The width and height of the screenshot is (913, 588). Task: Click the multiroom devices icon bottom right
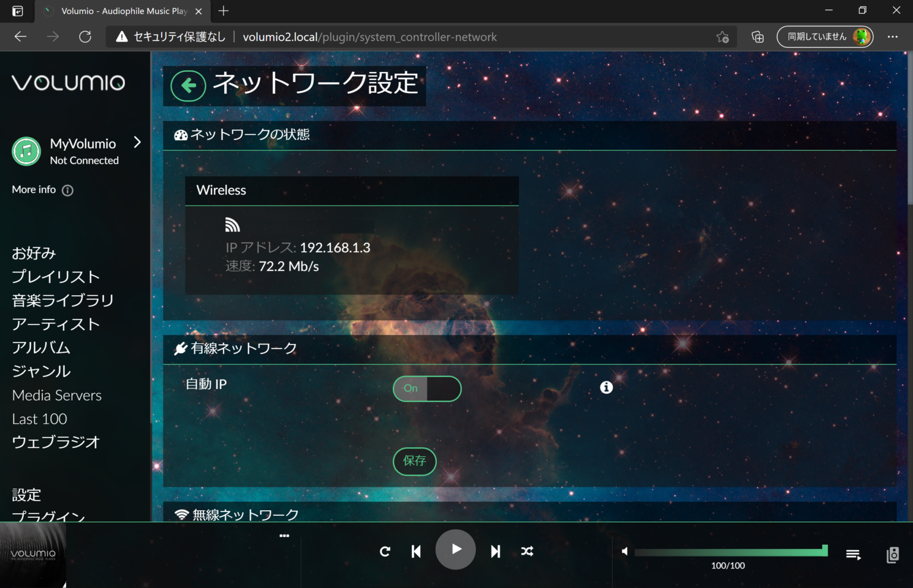tap(892, 555)
